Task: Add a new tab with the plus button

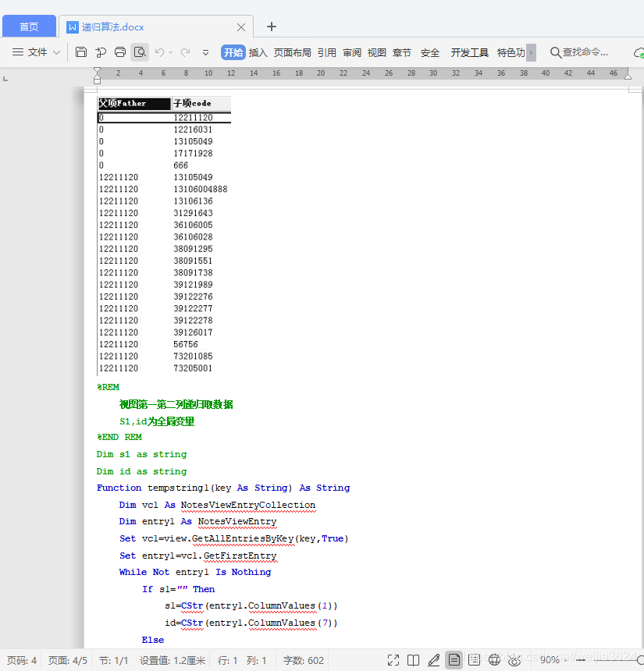Action: click(272, 27)
